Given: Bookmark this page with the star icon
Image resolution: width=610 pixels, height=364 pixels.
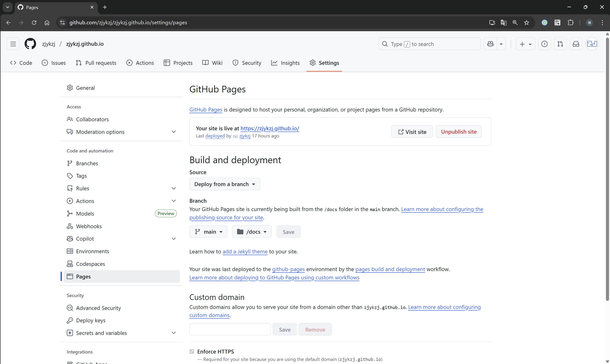Looking at the screenshot, I should click(527, 23).
